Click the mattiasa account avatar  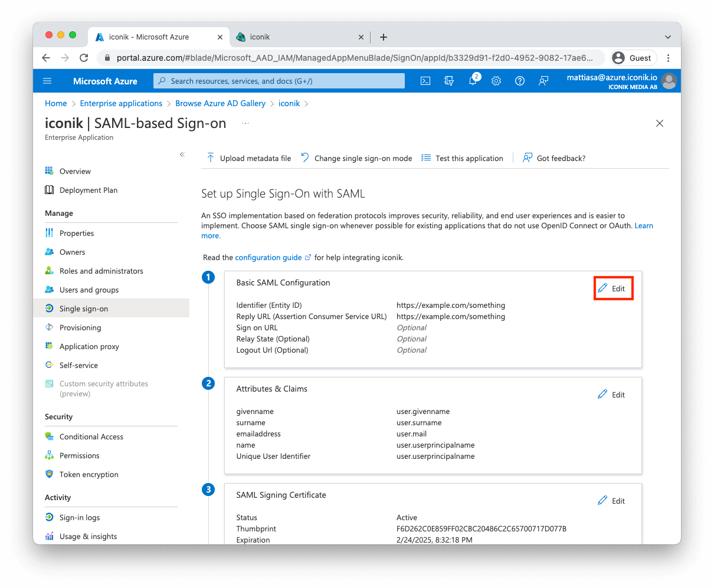click(669, 81)
